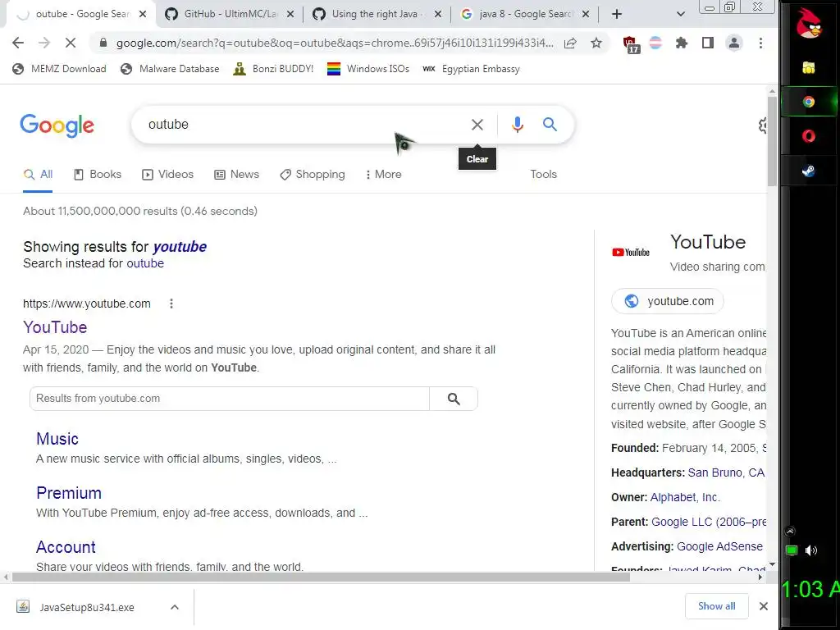This screenshot has height=630, width=840.
Task: Open the YouTube main result title
Action: point(55,327)
